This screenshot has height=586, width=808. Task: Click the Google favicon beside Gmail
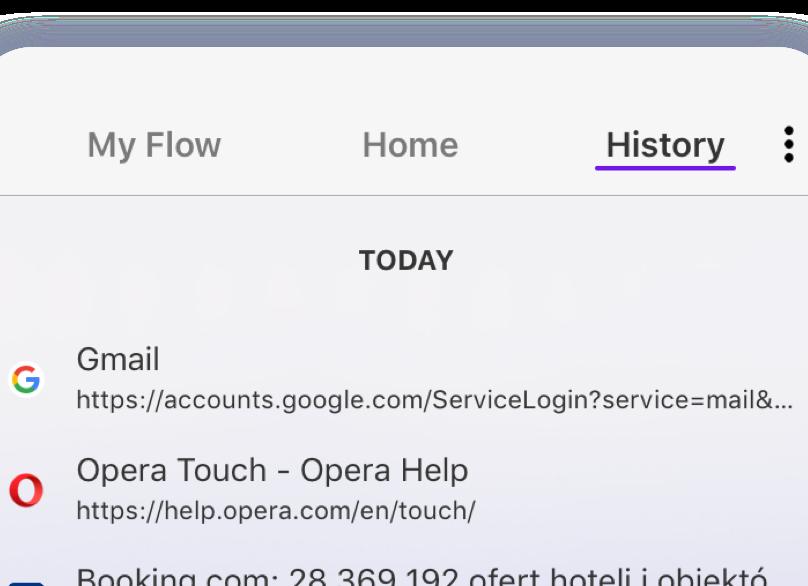(26, 379)
